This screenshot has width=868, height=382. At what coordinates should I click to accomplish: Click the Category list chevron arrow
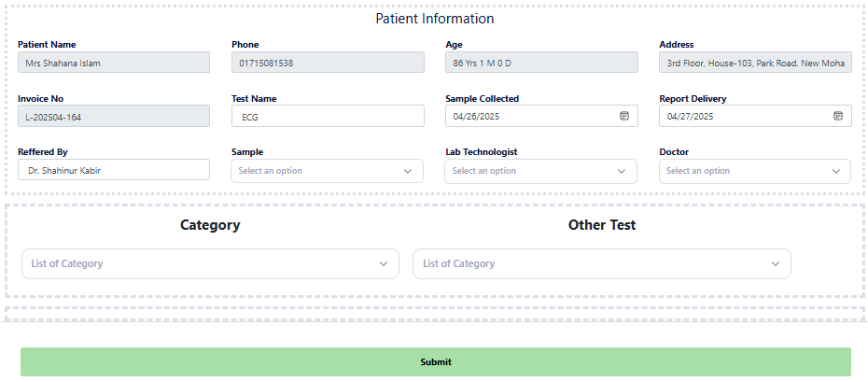click(384, 264)
